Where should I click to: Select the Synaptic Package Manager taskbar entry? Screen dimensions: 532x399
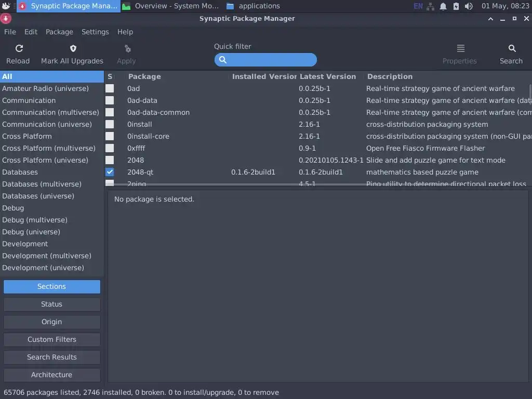click(69, 6)
